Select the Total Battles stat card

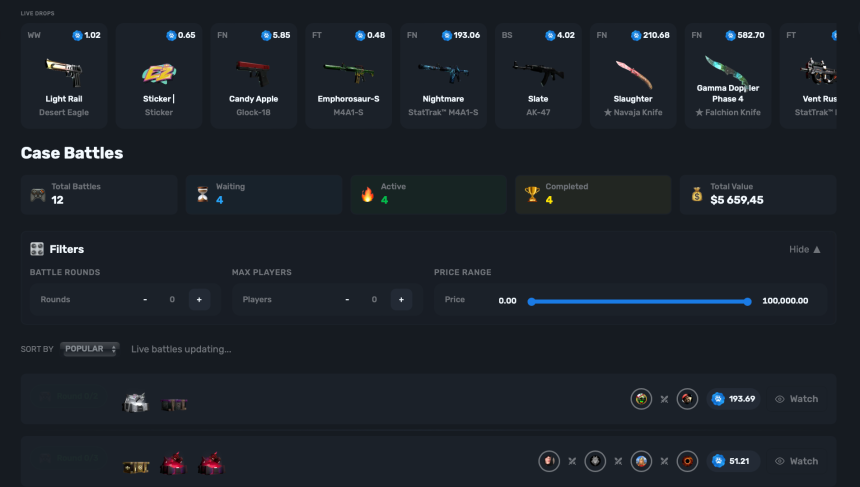point(99,194)
